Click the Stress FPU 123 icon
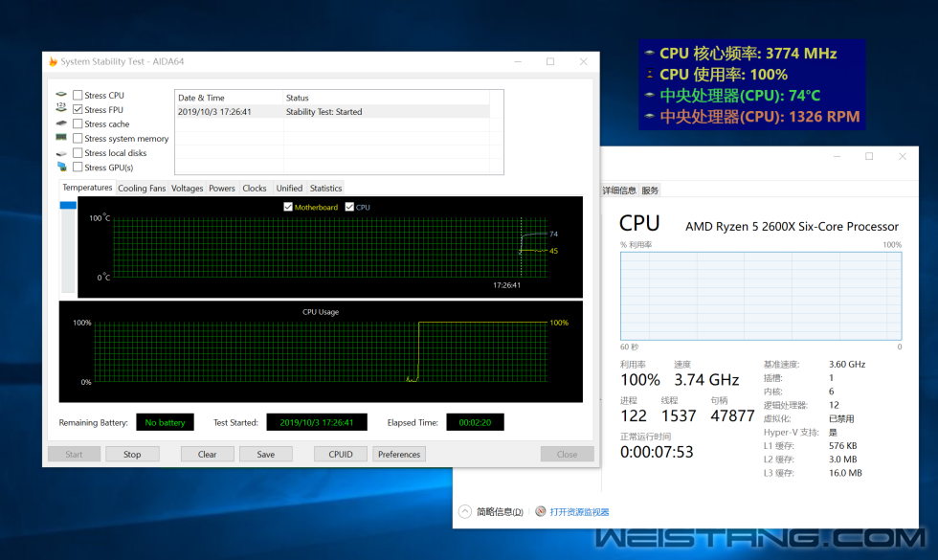 pos(61,107)
